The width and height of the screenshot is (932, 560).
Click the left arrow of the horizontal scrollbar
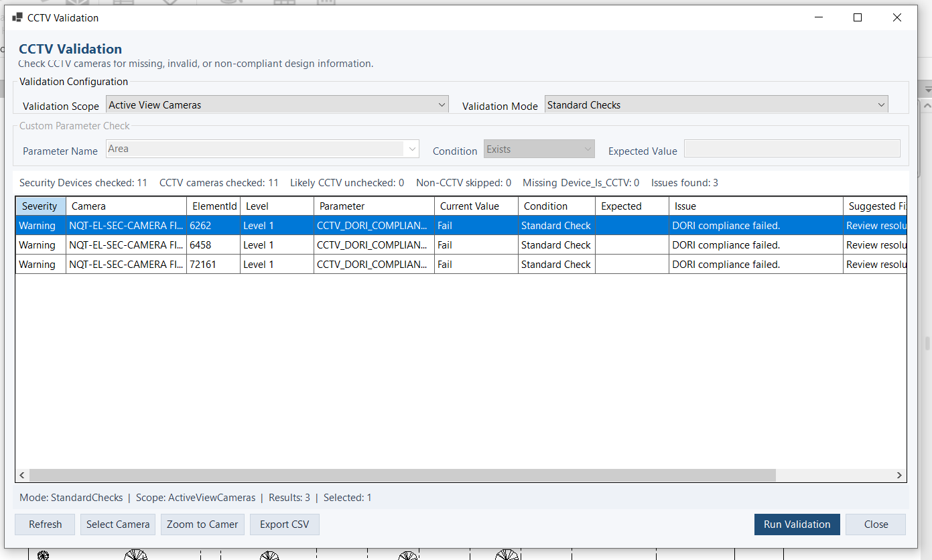tap(22, 475)
